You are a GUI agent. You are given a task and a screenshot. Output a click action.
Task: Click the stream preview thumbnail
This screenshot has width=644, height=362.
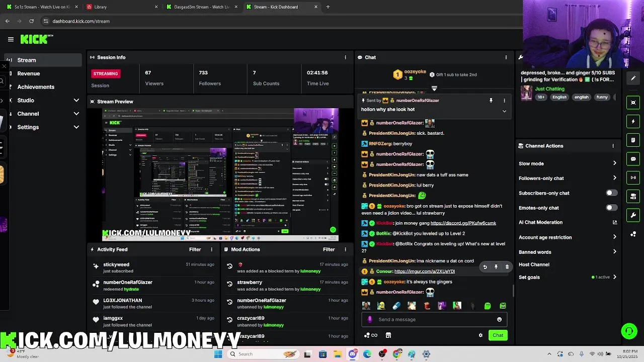coord(220,174)
